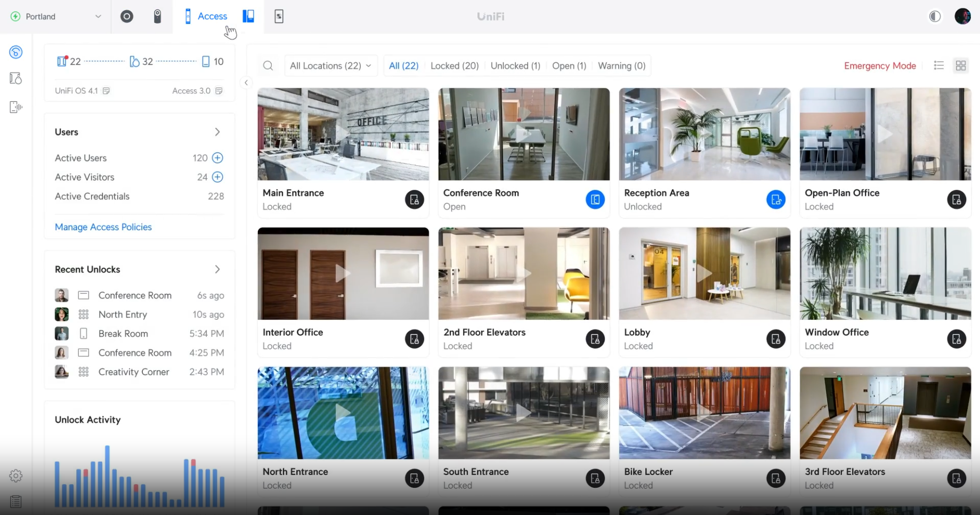Click the Active Credentials 228 row

pos(140,196)
